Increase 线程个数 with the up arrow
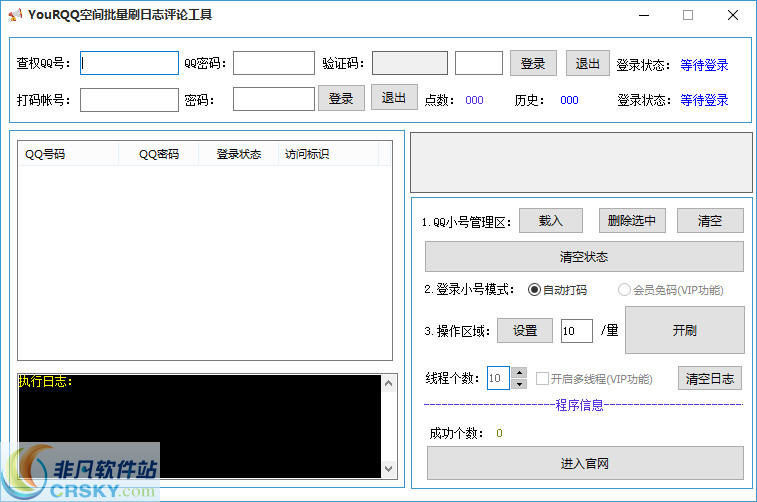 (519, 373)
